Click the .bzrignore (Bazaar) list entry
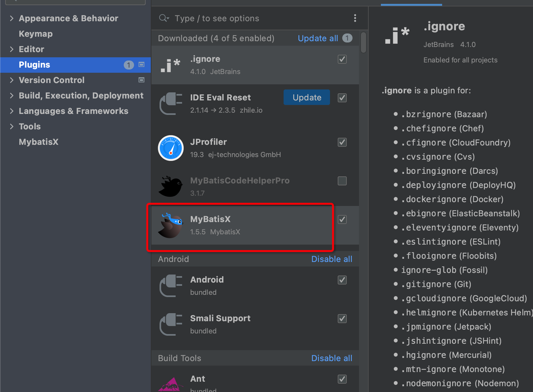533x392 pixels. [x=444, y=114]
